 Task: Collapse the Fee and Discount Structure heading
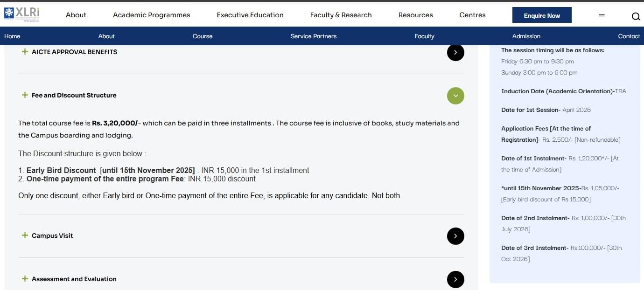(74, 95)
